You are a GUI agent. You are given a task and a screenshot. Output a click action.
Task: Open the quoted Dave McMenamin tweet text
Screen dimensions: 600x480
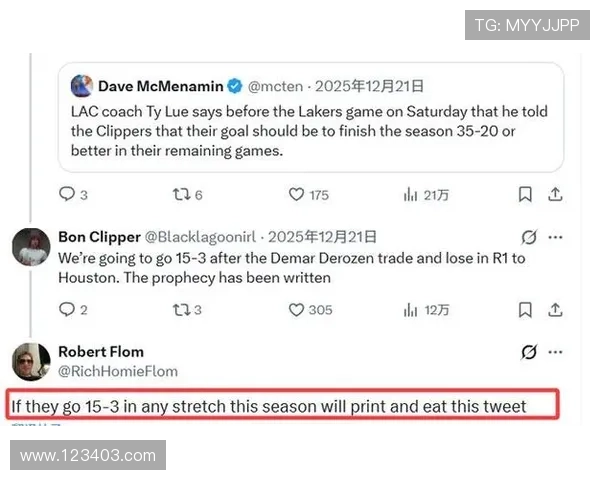[309, 131]
